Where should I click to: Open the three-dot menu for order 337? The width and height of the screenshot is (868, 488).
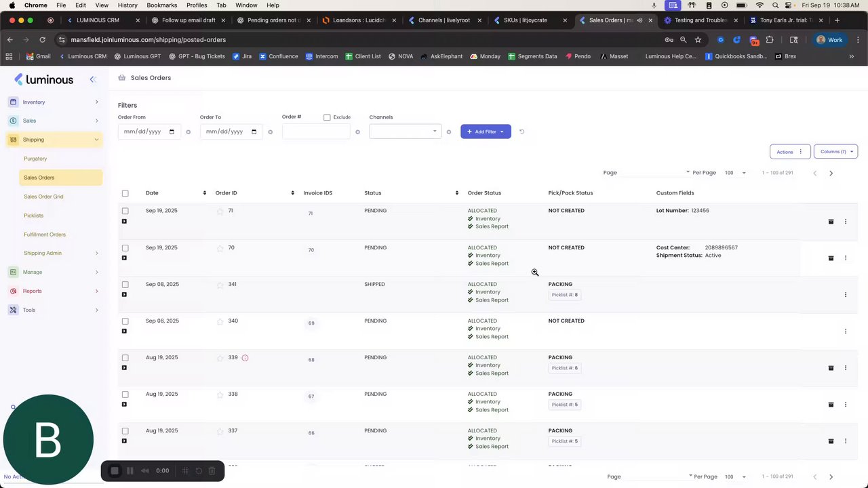pyautogui.click(x=845, y=441)
